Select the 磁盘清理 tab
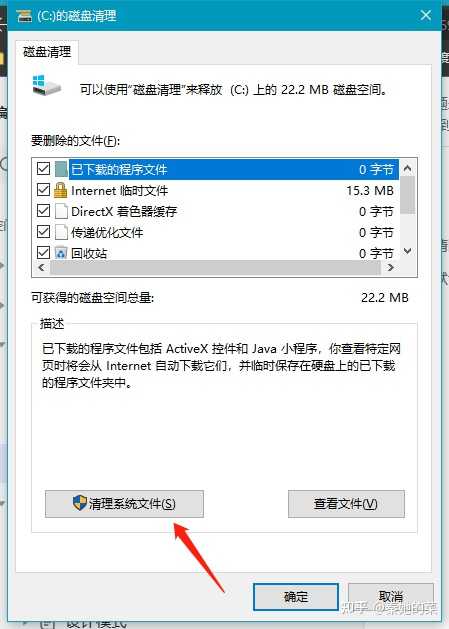449x629 pixels. click(47, 52)
